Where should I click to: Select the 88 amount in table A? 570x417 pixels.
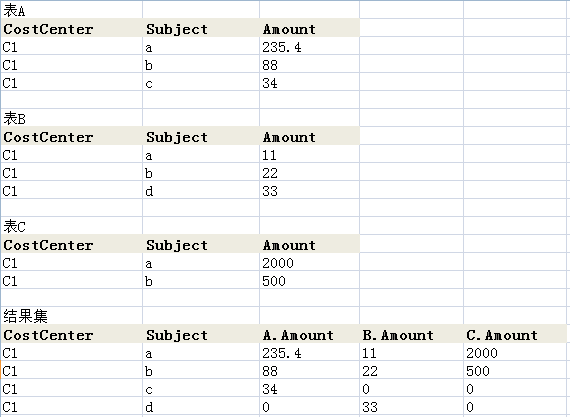pos(310,64)
